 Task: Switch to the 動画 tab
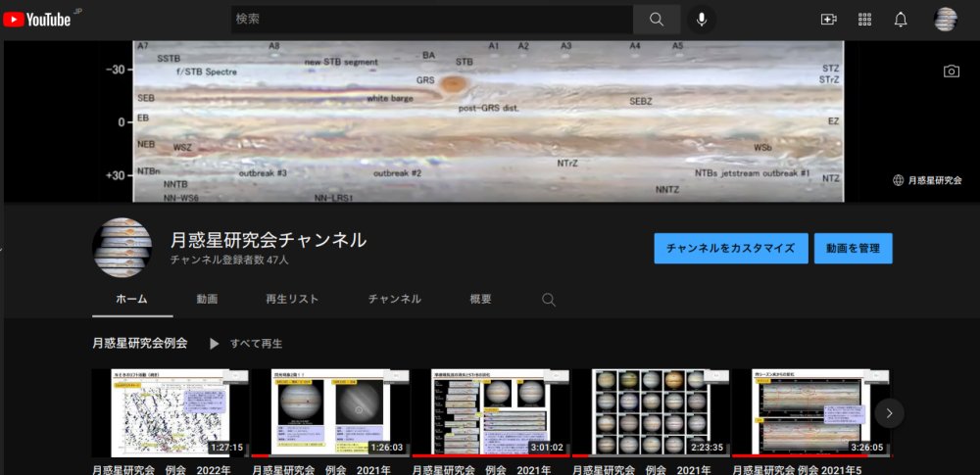click(207, 300)
